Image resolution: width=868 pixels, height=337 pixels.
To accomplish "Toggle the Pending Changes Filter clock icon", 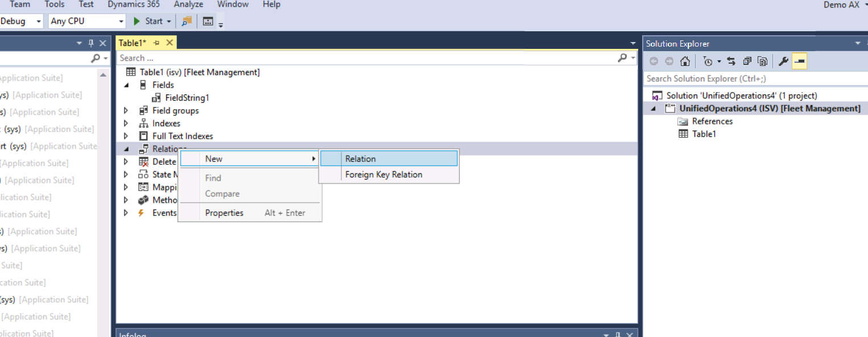I will click(x=706, y=61).
